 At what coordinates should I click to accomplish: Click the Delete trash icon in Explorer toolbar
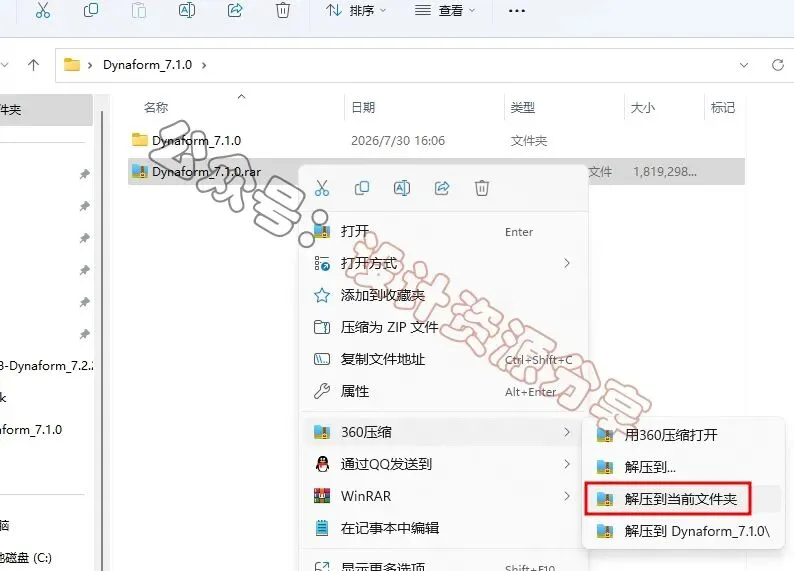click(283, 10)
